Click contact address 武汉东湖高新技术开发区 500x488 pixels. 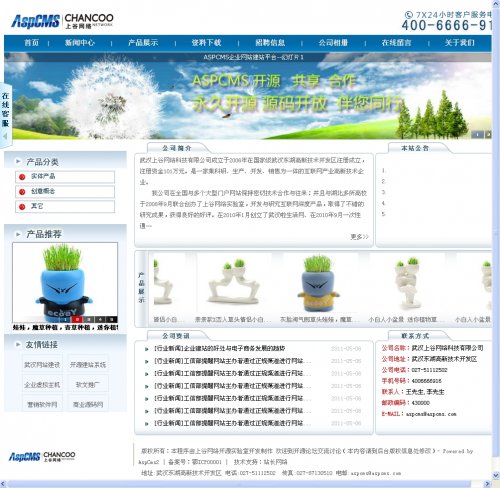444,359
